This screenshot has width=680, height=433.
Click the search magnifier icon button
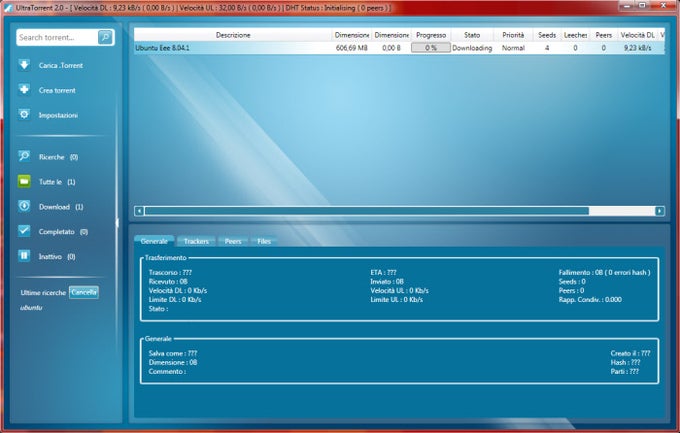105,37
